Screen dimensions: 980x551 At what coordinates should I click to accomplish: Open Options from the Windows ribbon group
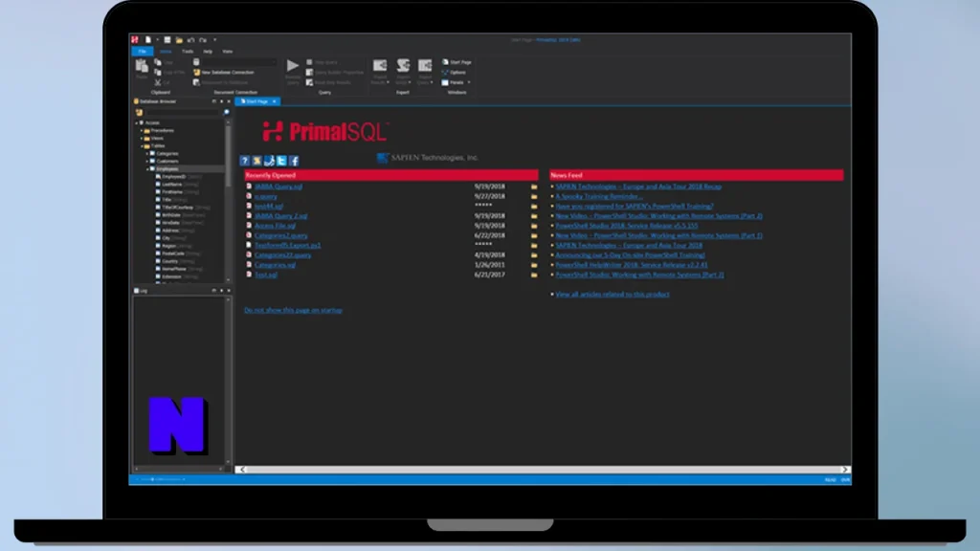[455, 72]
